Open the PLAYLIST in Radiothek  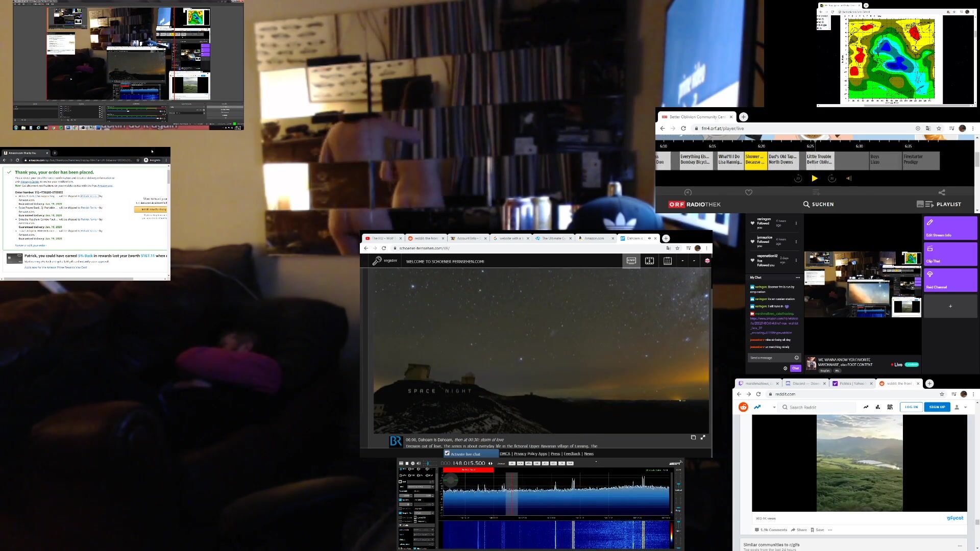point(939,204)
